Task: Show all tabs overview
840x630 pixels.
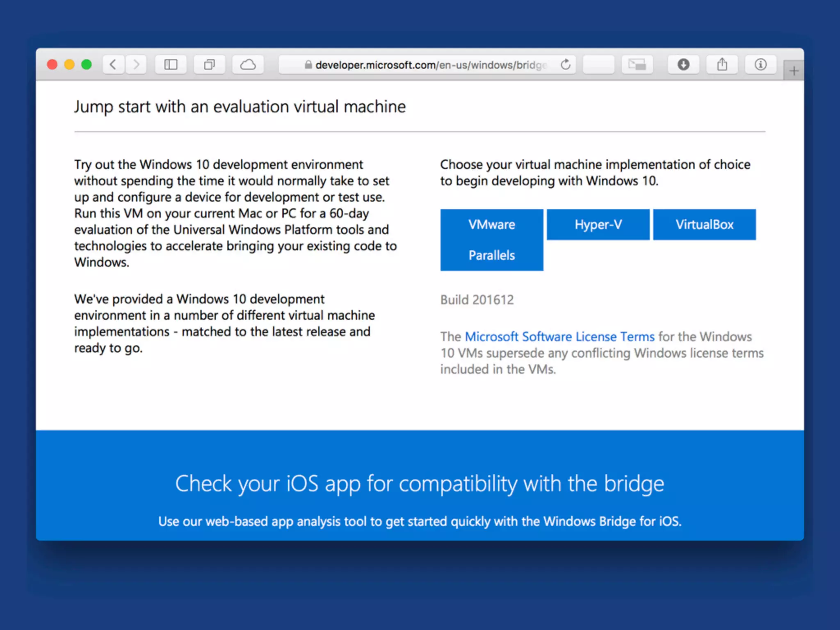Action: [209, 64]
